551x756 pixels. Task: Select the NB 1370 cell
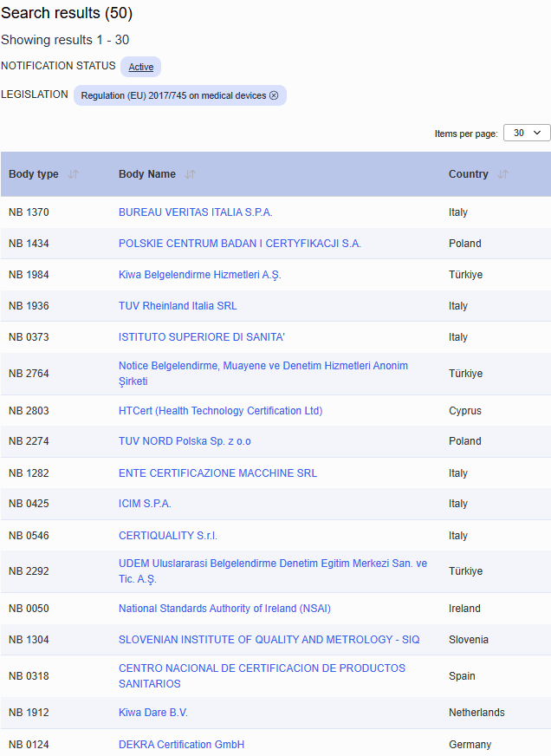(x=29, y=212)
